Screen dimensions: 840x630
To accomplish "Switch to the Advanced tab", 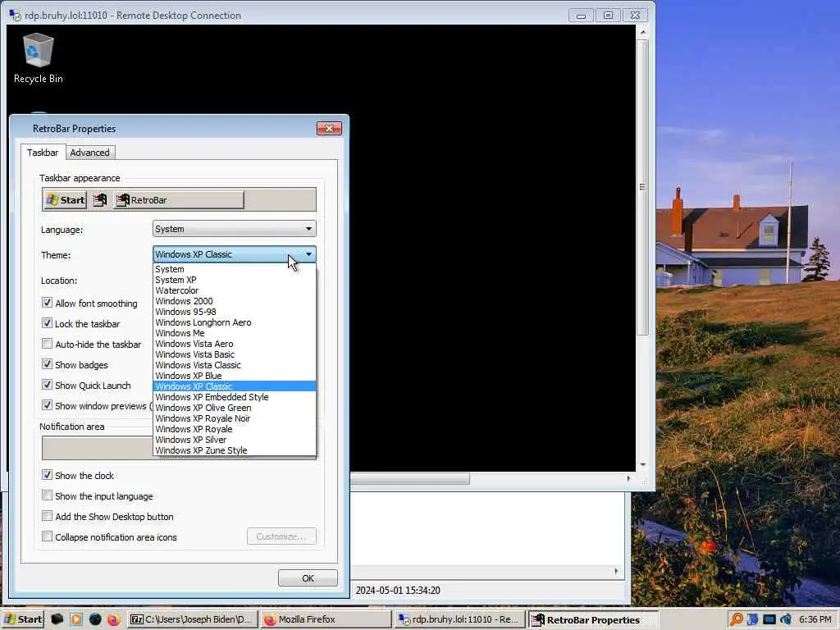I will click(90, 153).
